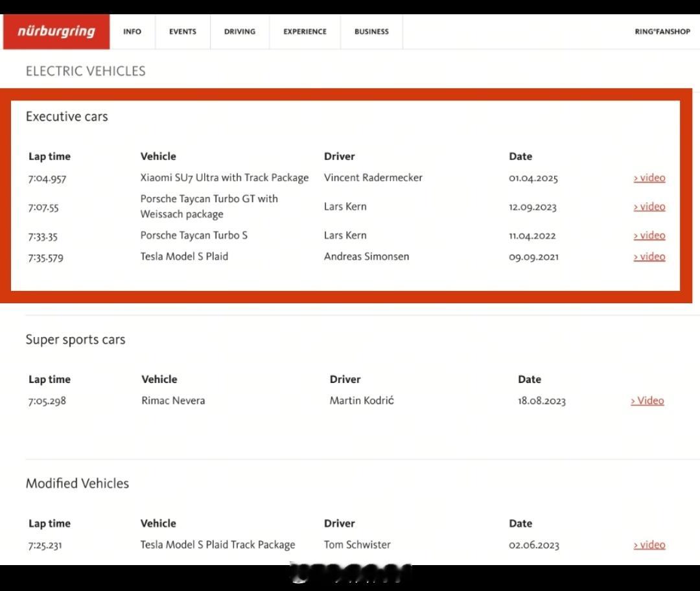Viewport: 700px width, 591px height.
Task: Go to RING°FANSHOP
Action: click(662, 32)
